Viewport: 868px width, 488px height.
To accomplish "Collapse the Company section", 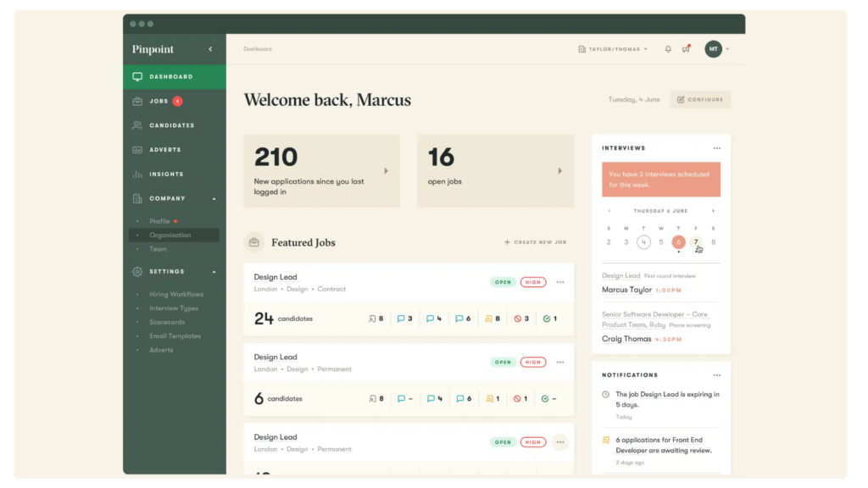I will (x=214, y=198).
